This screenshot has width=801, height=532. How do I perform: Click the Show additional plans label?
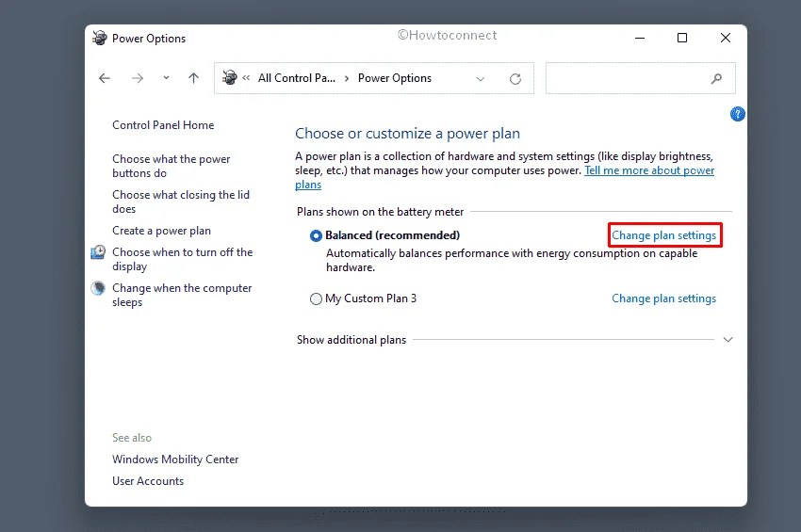pos(351,340)
